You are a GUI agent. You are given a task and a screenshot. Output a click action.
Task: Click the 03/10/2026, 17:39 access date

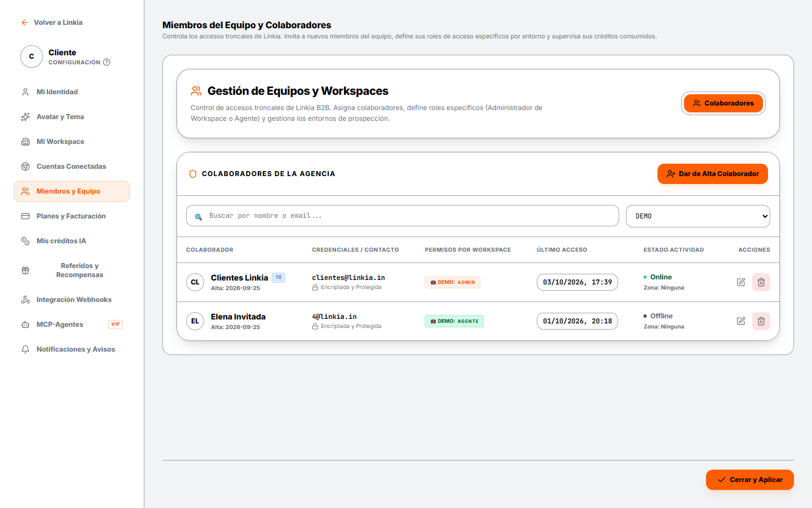click(x=577, y=282)
